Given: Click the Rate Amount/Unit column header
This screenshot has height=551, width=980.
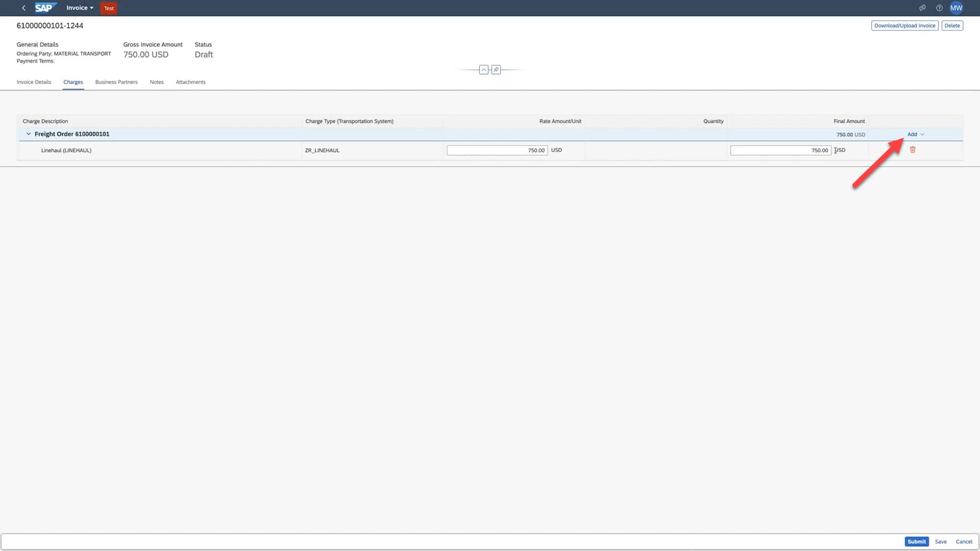Looking at the screenshot, I should tap(560, 121).
